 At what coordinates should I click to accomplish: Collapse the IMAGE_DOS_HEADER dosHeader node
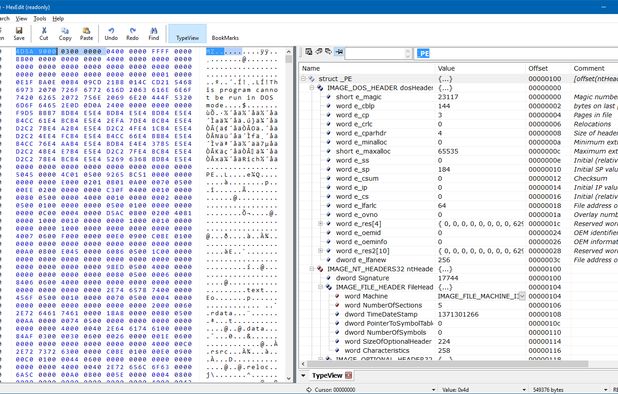(312, 88)
